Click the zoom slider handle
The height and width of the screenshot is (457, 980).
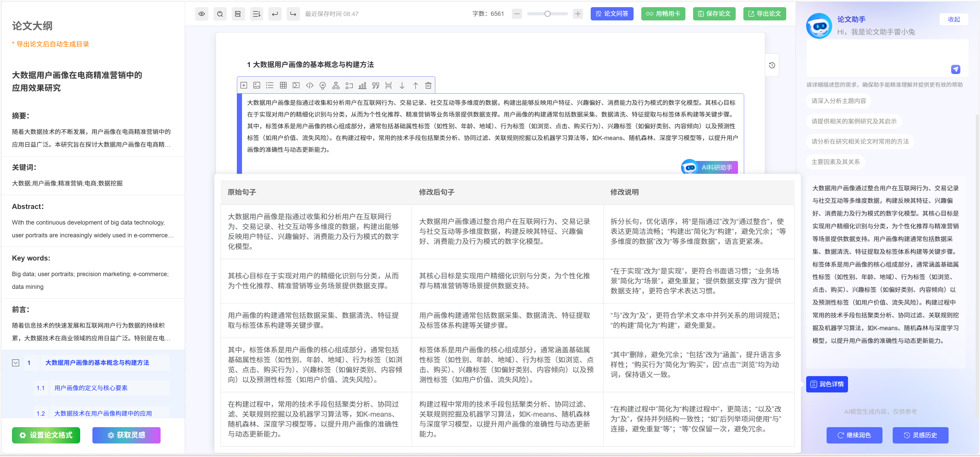click(547, 14)
